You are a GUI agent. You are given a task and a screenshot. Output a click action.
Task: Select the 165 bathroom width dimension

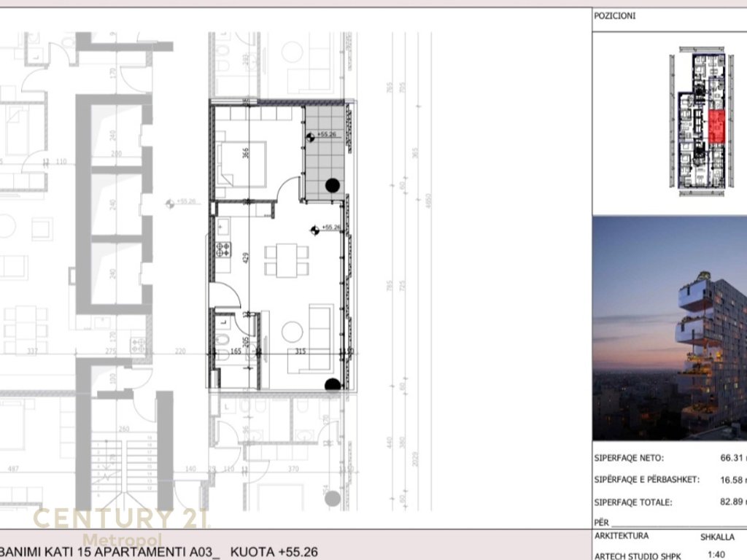pyautogui.click(x=236, y=351)
